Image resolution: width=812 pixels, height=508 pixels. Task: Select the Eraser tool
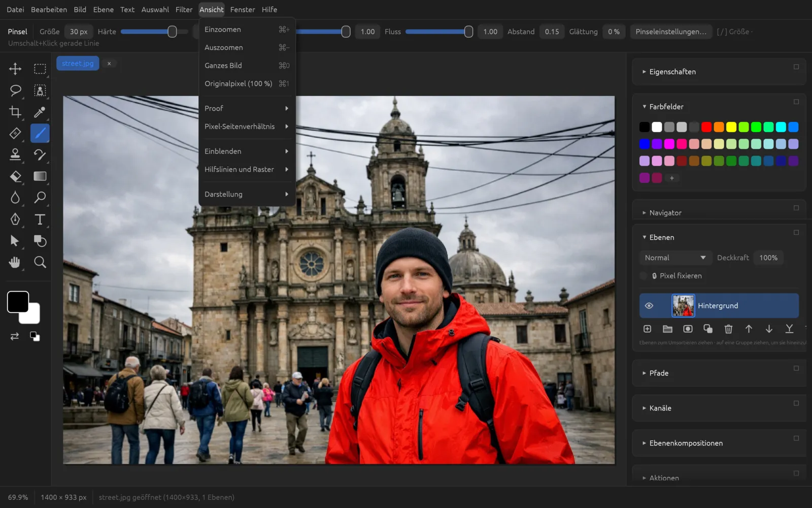pyautogui.click(x=15, y=176)
